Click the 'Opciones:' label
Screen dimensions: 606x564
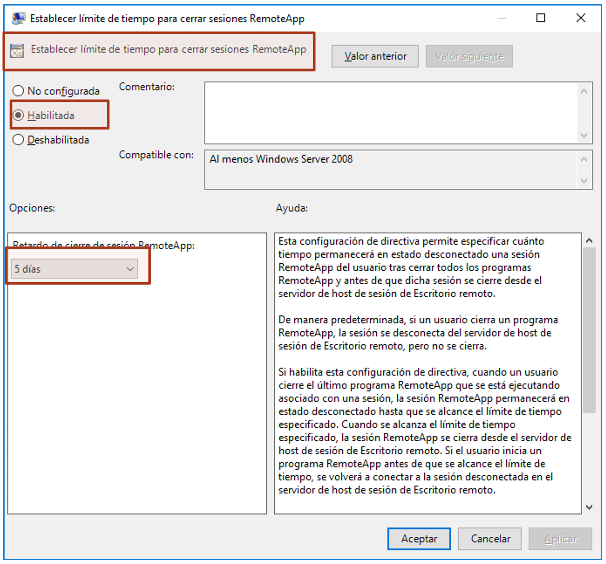(32, 208)
